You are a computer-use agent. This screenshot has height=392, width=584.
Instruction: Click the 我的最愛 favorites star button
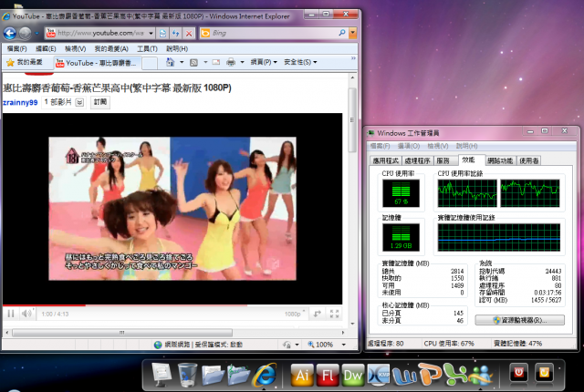25,62
